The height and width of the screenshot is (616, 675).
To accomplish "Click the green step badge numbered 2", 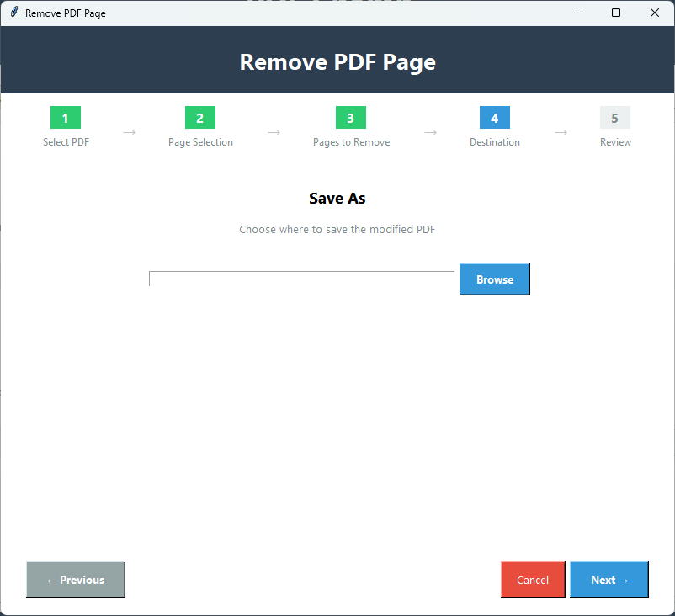I will click(199, 118).
